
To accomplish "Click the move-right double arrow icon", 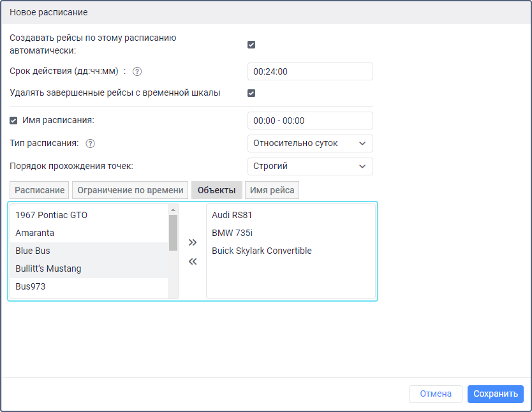I will pyautogui.click(x=193, y=242).
